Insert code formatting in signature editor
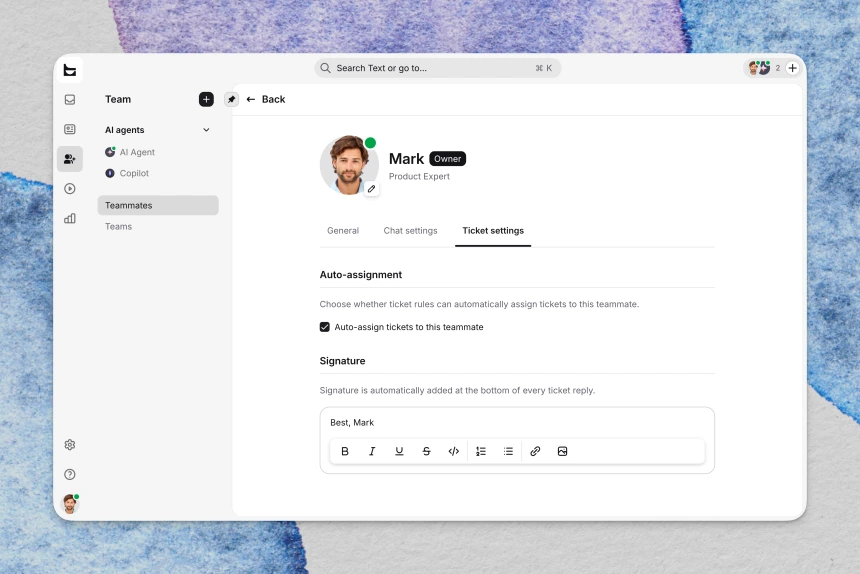Screen dimensions: 860x574 tap(454, 451)
